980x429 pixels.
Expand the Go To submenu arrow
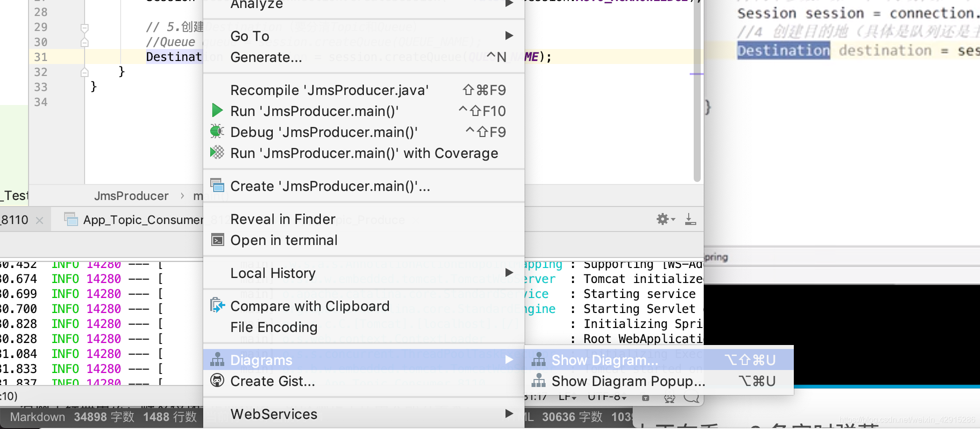[509, 35]
